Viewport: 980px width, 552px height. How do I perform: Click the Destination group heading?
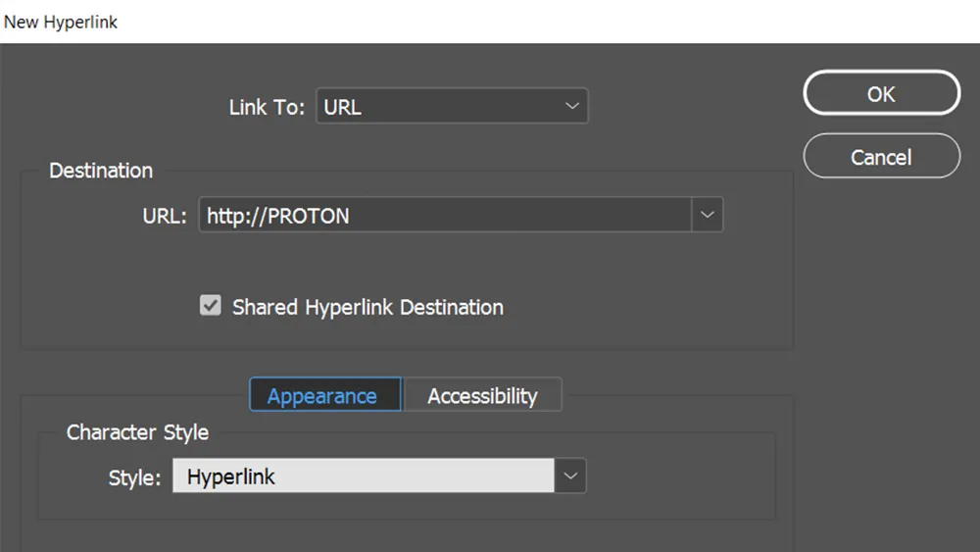pyautogui.click(x=101, y=171)
